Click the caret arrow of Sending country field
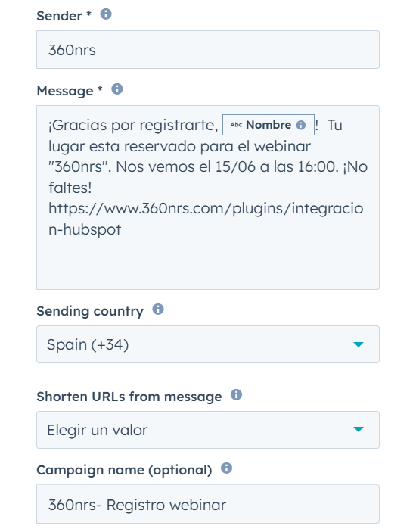This screenshot has width=416, height=532. [x=359, y=344]
